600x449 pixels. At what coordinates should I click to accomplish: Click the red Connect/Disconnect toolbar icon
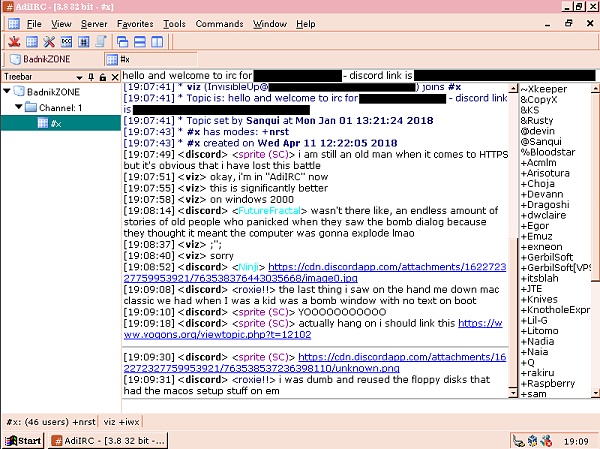(14, 41)
